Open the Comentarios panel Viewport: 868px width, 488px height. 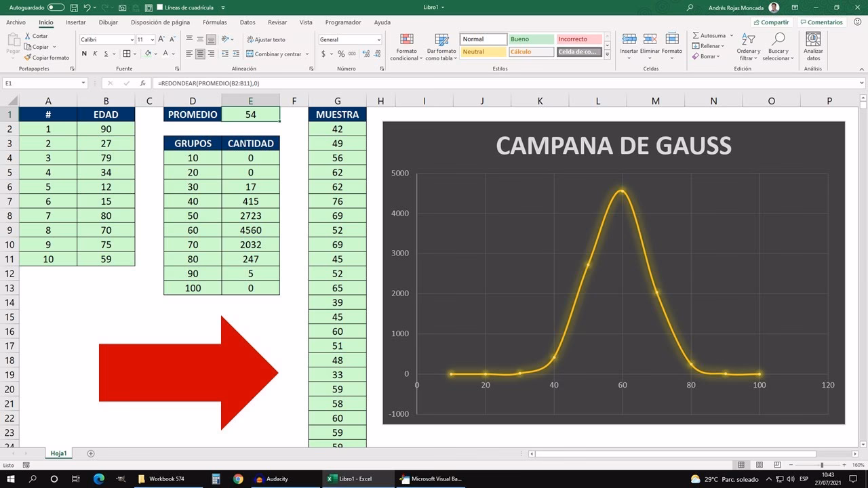coord(821,22)
